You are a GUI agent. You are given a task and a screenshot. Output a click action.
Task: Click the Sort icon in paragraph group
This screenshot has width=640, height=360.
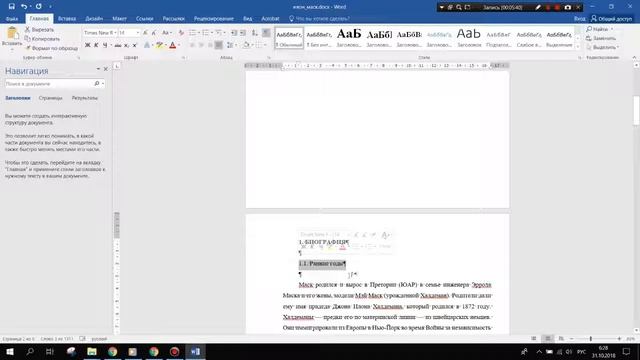click(254, 33)
